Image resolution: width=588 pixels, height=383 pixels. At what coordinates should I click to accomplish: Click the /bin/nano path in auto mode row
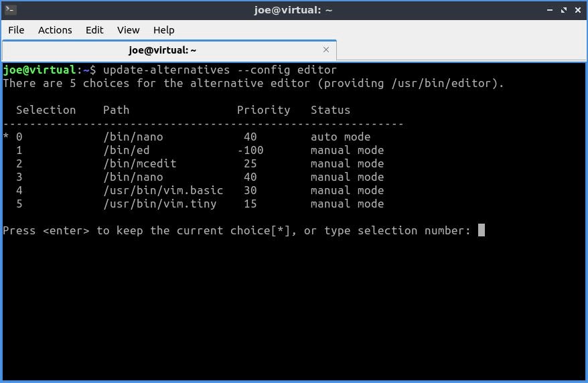[133, 137]
